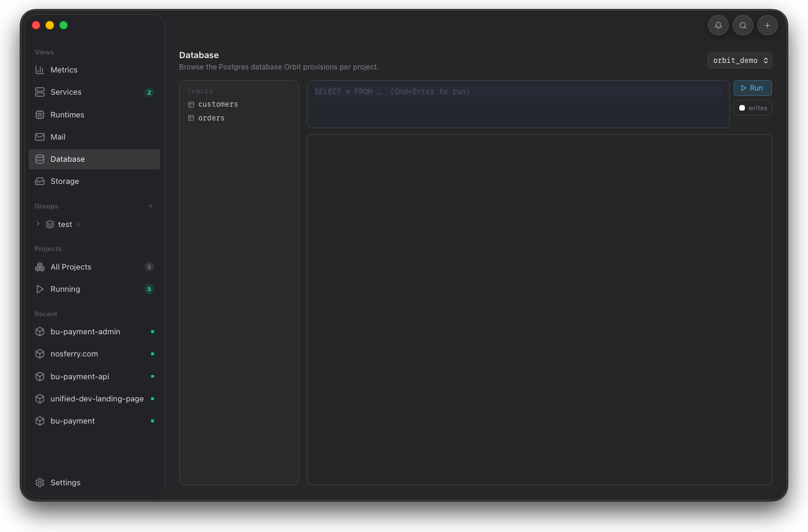Open the bu-payment-api project
The image size is (808, 532).
tap(94, 376)
